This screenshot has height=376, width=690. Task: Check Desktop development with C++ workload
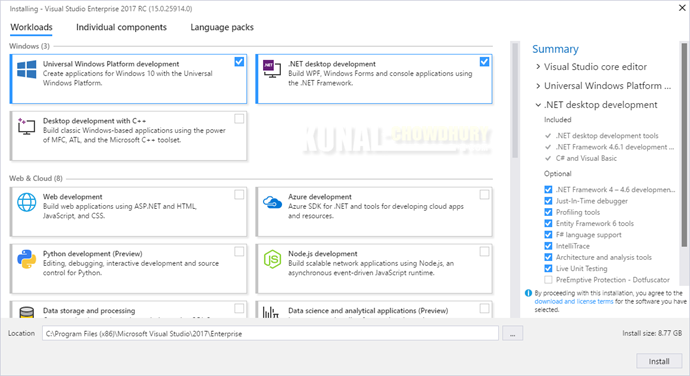point(239,118)
